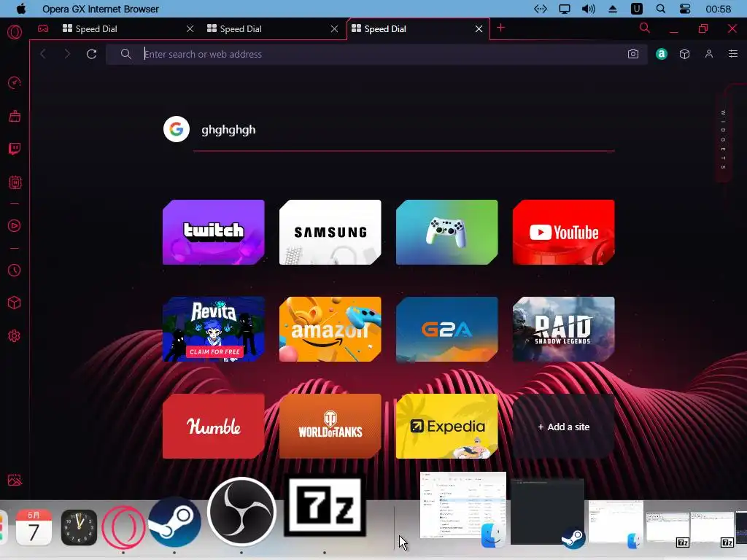747x560 pixels.
Task: Open the Apple menu
Action: (21, 9)
